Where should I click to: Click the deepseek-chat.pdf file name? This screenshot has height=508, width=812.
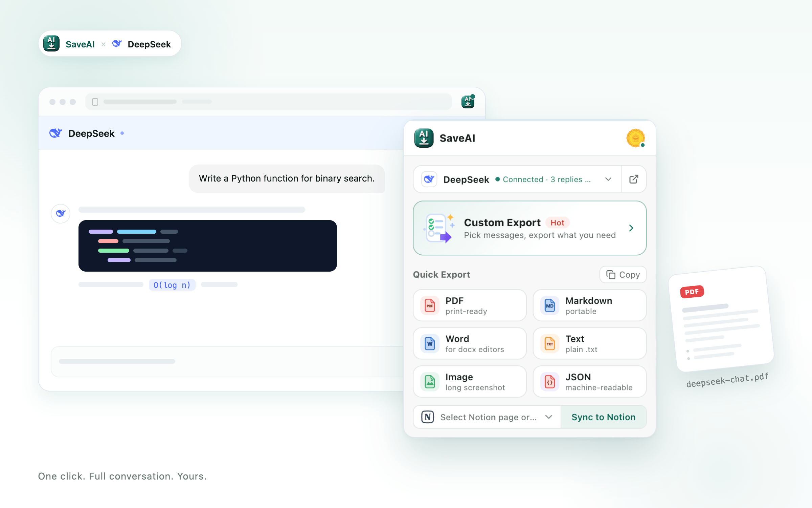pyautogui.click(x=727, y=380)
